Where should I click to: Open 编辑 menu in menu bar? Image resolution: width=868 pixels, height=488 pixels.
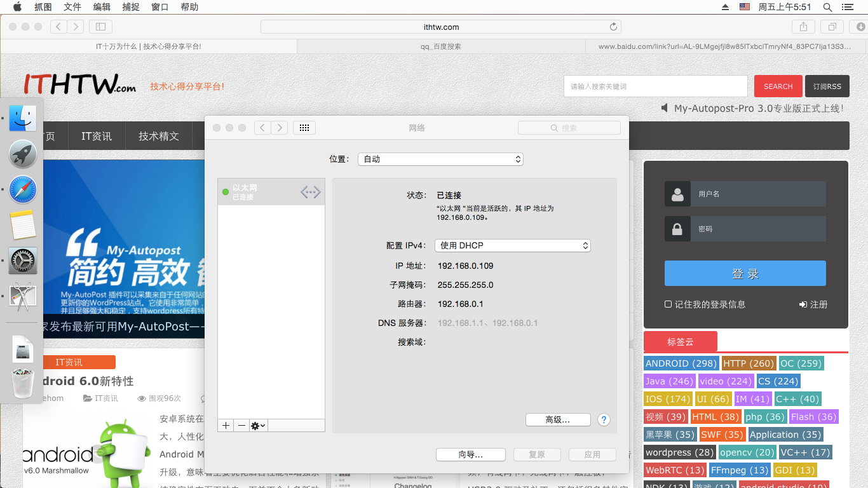coord(102,7)
